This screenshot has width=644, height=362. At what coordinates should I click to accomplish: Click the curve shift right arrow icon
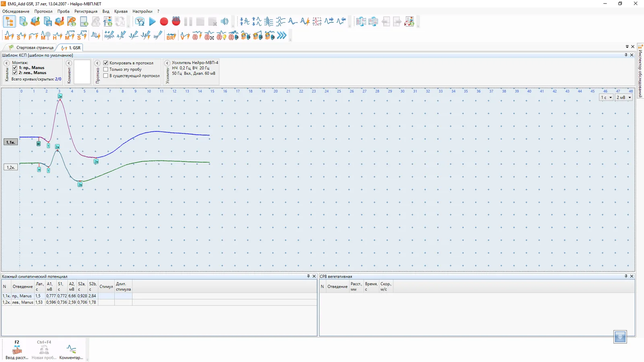[x=329, y=22]
